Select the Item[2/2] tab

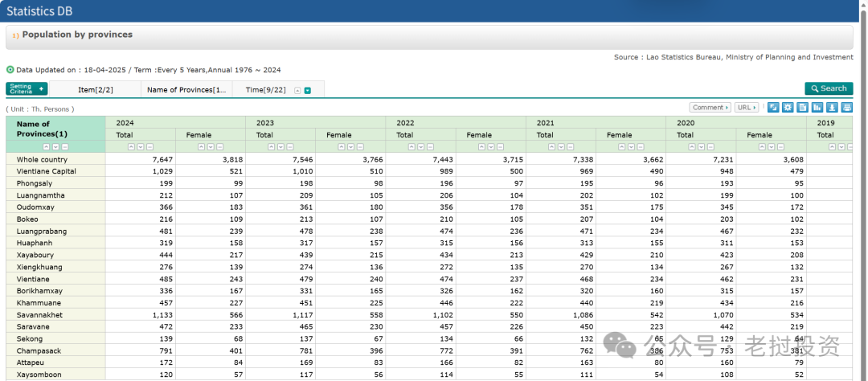click(95, 89)
